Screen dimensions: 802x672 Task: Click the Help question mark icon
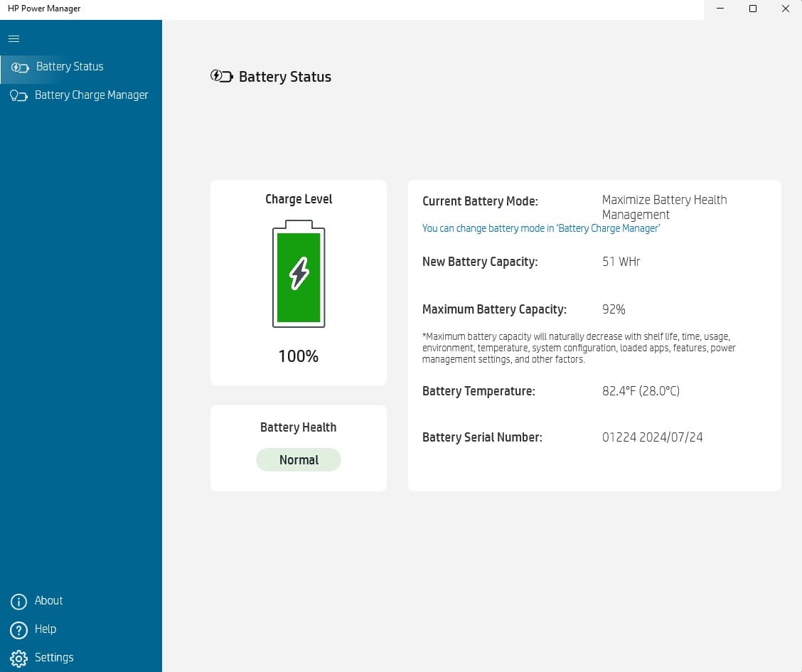pos(18,630)
